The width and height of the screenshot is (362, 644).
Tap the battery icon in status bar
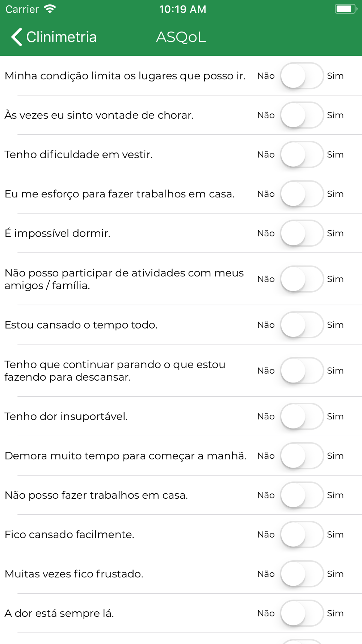pos(345,9)
